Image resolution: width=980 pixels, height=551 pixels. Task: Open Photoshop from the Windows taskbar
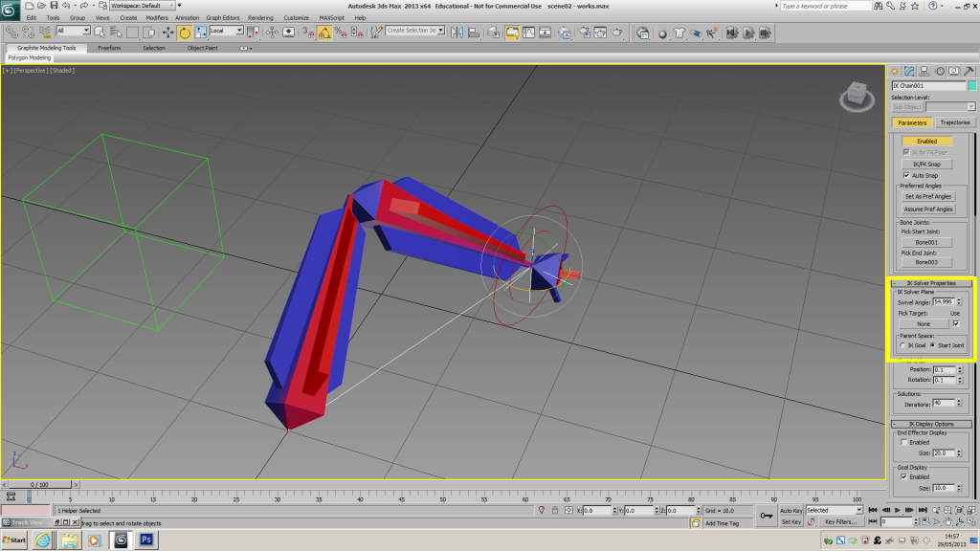pos(147,540)
